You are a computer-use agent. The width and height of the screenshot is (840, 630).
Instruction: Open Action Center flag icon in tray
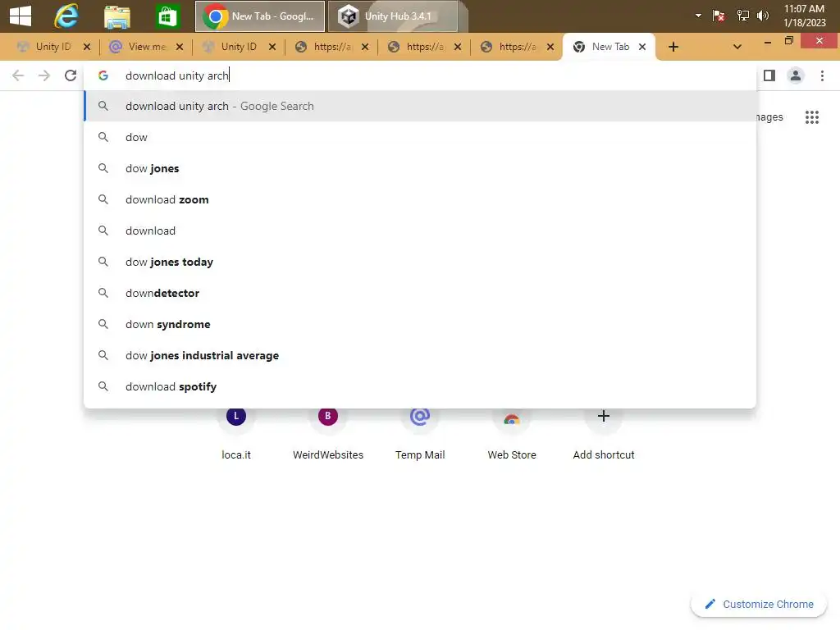pyautogui.click(x=719, y=16)
